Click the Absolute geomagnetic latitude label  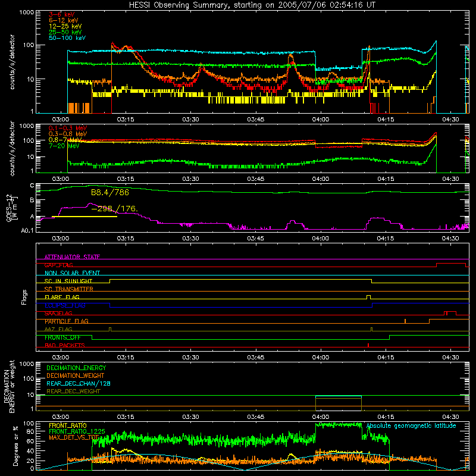(x=411, y=426)
